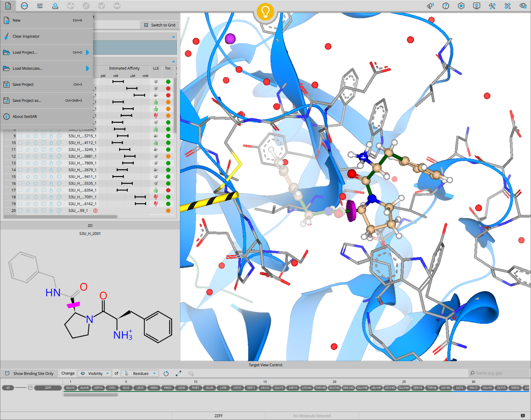This screenshot has width=531, height=420.
Task: Open the Residues dropdown
Action: [x=141, y=374]
